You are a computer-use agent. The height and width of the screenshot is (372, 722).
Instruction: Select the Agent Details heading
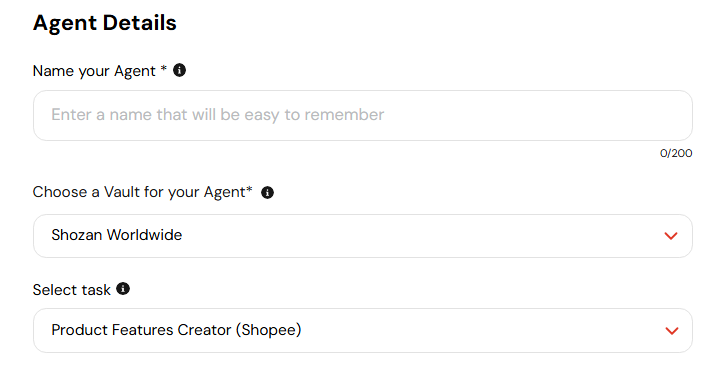pyautogui.click(x=105, y=23)
